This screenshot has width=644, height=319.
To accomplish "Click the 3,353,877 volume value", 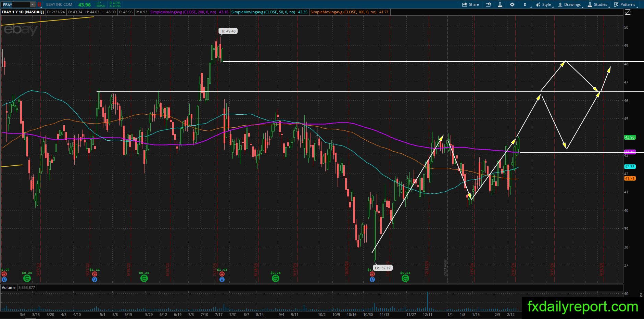I will pyautogui.click(x=27, y=288).
